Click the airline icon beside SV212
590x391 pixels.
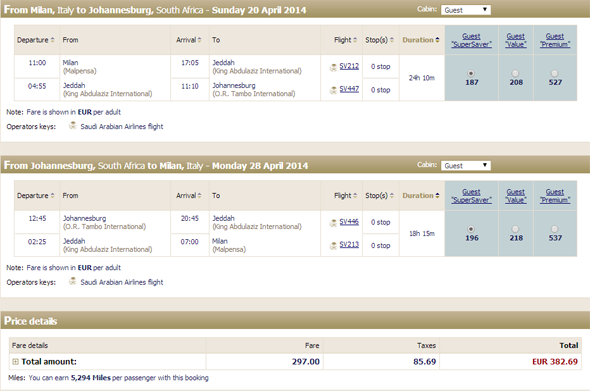[333, 68]
